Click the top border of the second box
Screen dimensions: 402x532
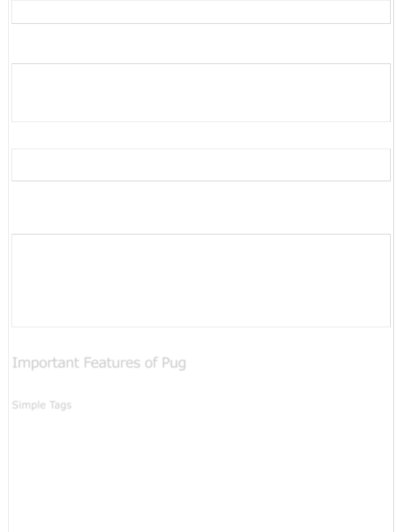point(201,64)
